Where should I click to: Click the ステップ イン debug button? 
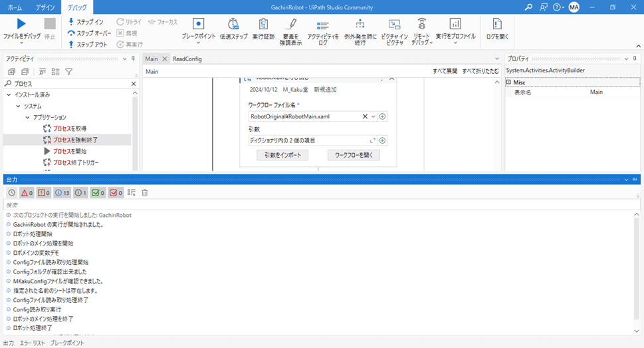pyautogui.click(x=86, y=22)
